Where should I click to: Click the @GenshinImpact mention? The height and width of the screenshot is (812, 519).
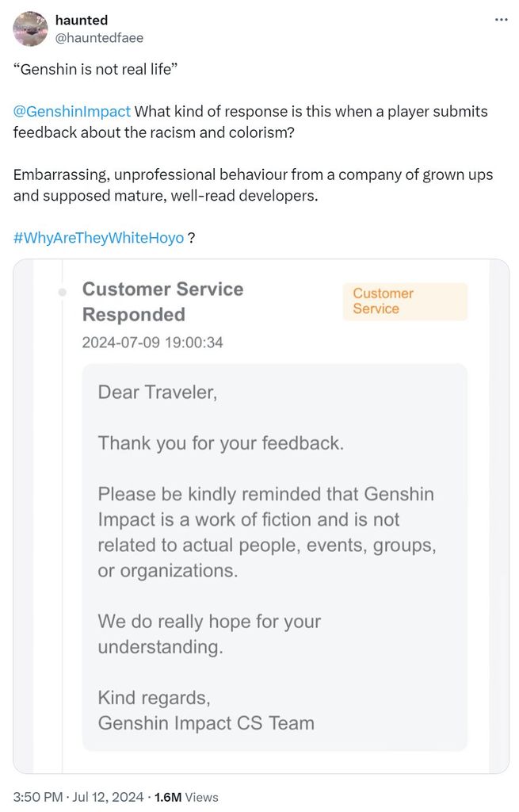pyautogui.click(x=72, y=111)
